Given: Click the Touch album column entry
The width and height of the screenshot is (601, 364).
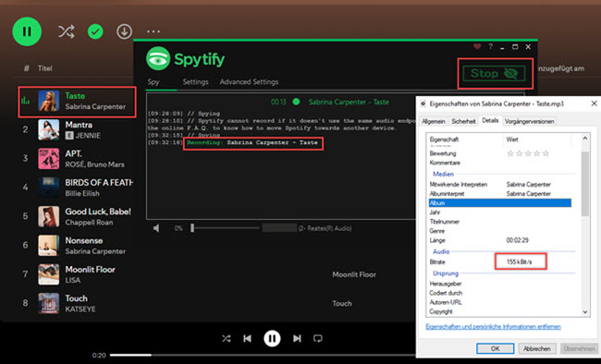Looking at the screenshot, I should coord(342,303).
